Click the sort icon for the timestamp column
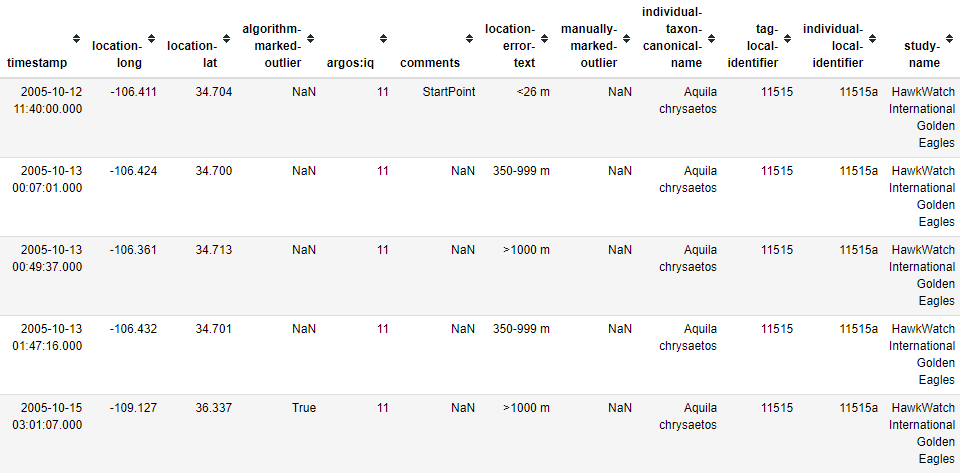The height and width of the screenshot is (476, 969). click(77, 38)
